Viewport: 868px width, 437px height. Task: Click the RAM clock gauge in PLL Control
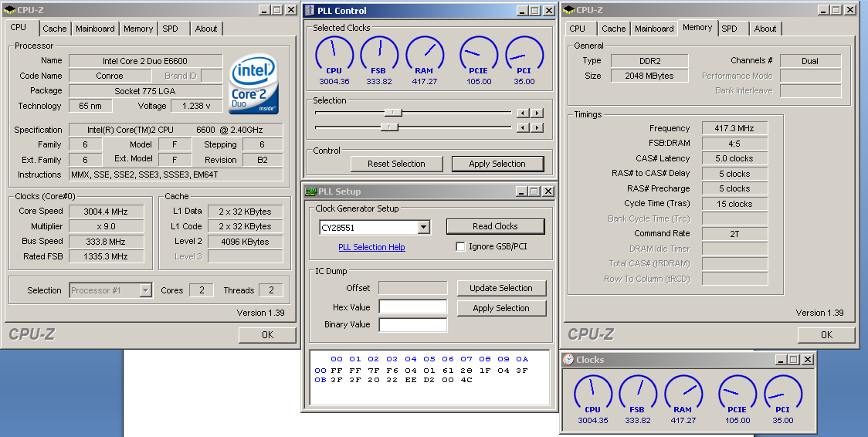[x=424, y=54]
